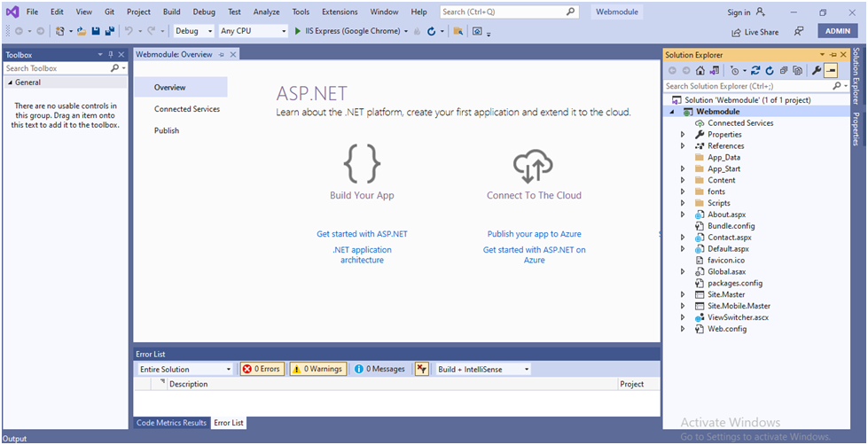
Task: Click the Pending Changes Filter clock icon
Action: click(x=734, y=70)
